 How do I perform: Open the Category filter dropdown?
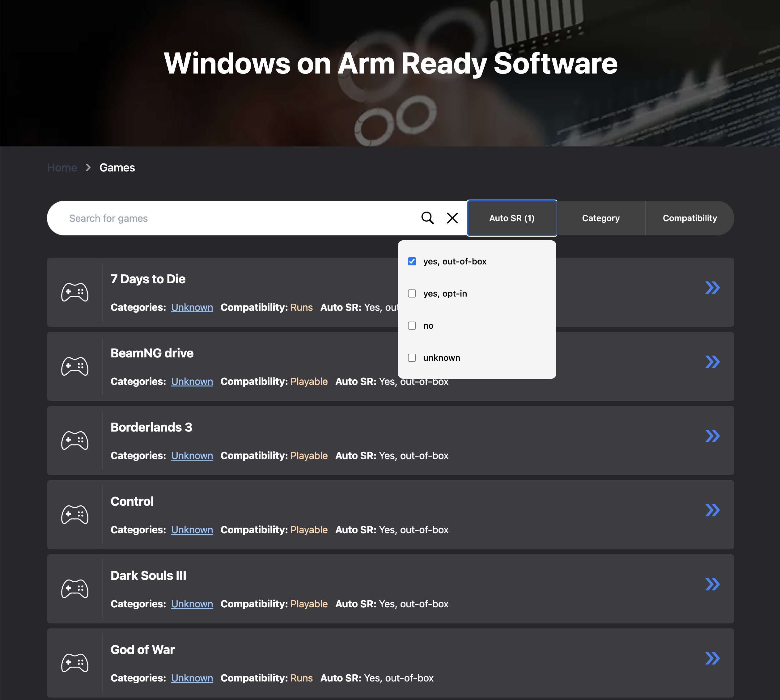click(x=601, y=218)
